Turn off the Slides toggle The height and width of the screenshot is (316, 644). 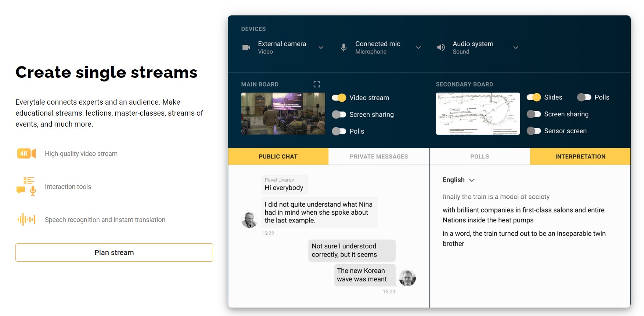point(533,97)
